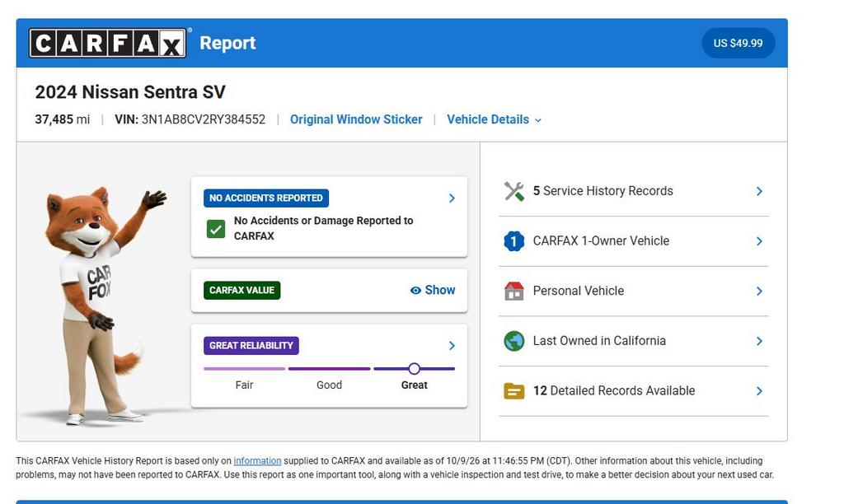
Task: Click the NO ACCIDENTS REPORTED badge
Action: [266, 198]
